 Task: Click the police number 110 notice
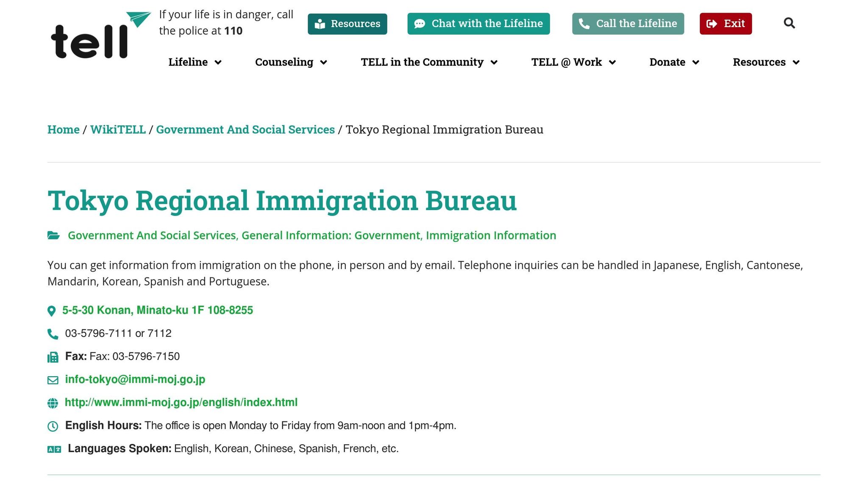coord(226,22)
